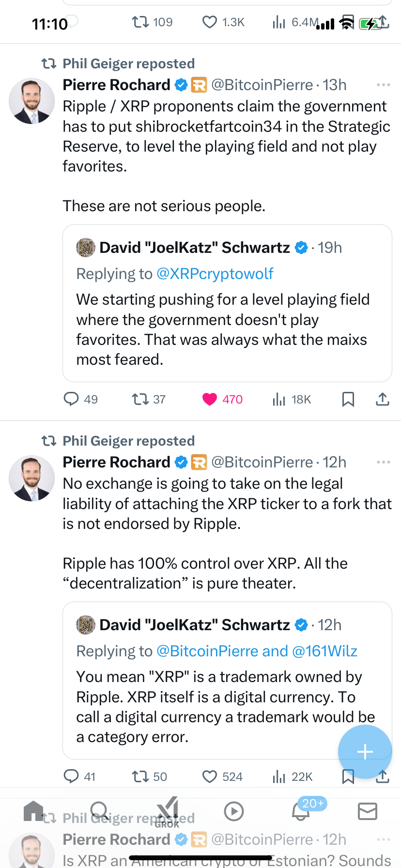
Task: Open the Search magnifier tab
Action: (100, 810)
